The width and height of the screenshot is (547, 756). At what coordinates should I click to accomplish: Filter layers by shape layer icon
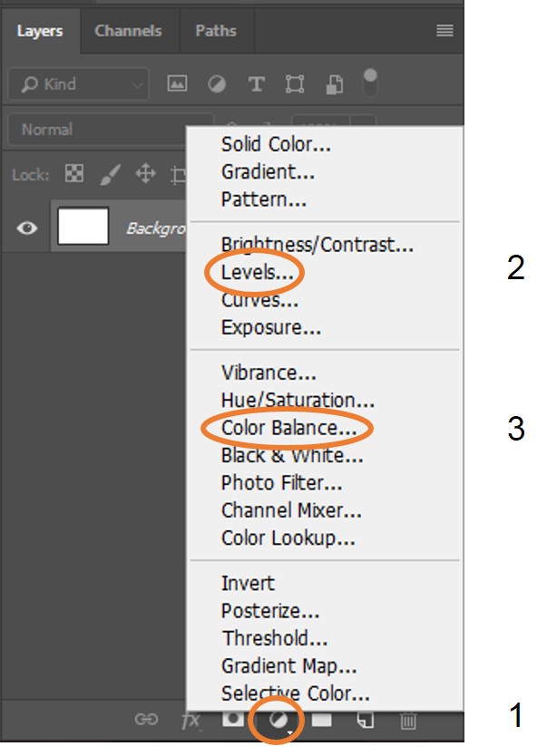click(296, 83)
